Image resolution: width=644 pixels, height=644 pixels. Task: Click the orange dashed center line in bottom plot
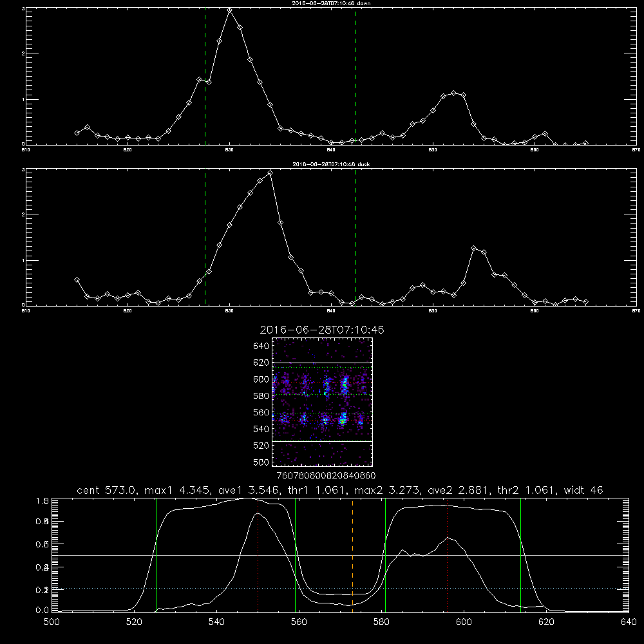352,555
